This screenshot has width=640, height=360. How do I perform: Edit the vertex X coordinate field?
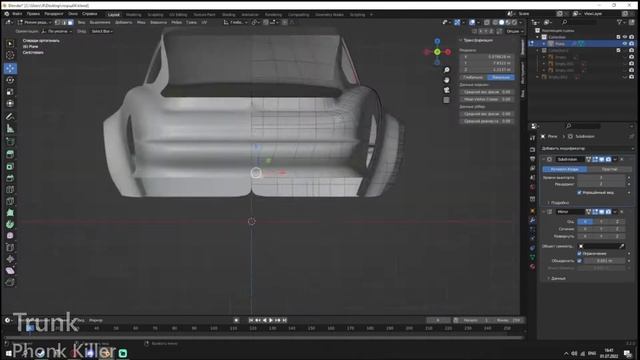click(487, 57)
